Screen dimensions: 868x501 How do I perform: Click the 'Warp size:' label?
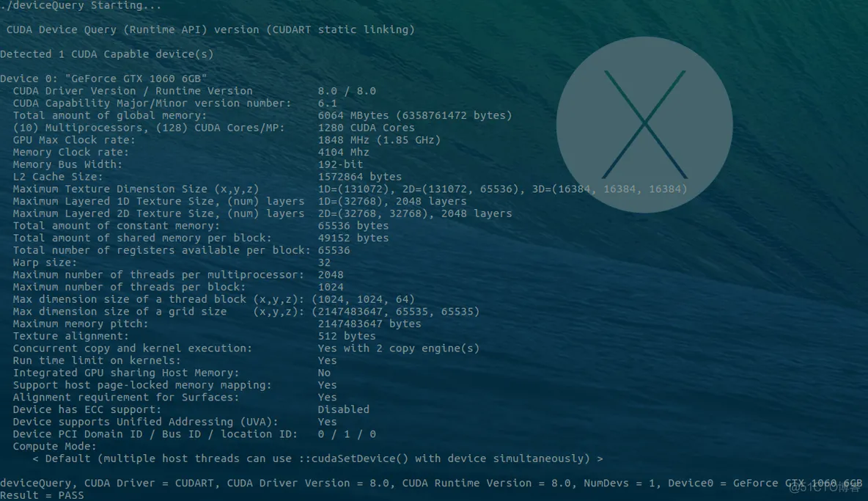(45, 263)
